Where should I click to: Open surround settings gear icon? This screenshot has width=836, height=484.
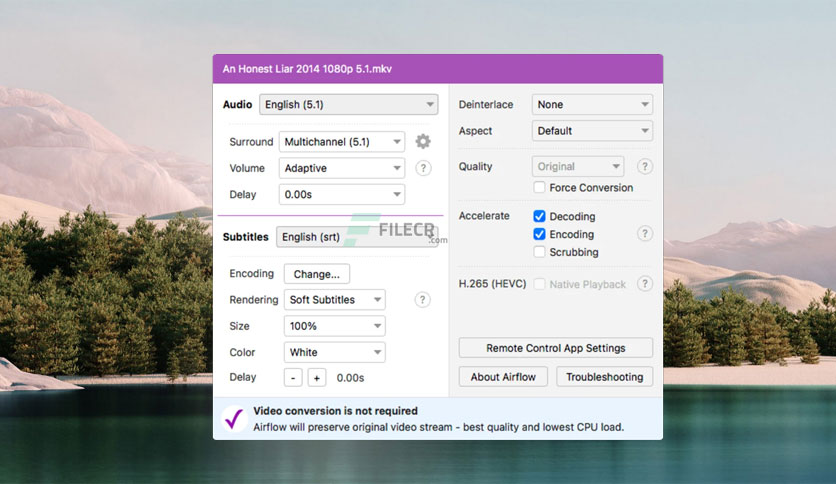tap(423, 142)
